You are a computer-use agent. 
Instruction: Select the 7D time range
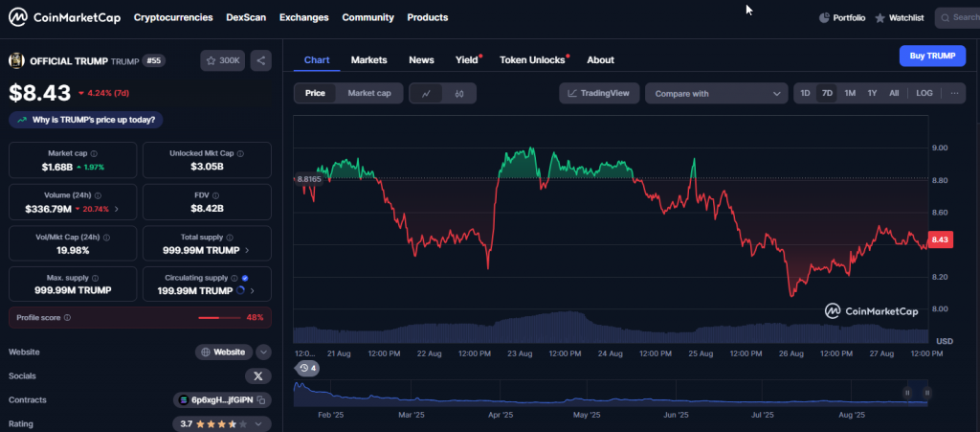[827, 93]
